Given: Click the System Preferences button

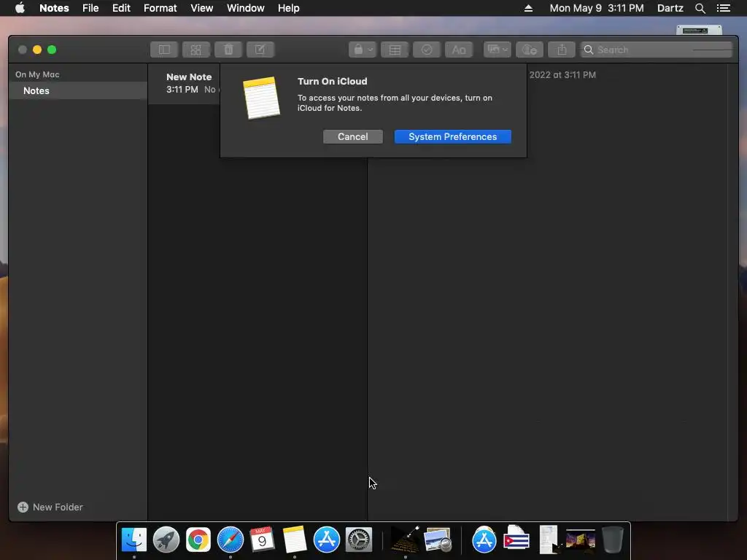Looking at the screenshot, I should pos(452,136).
